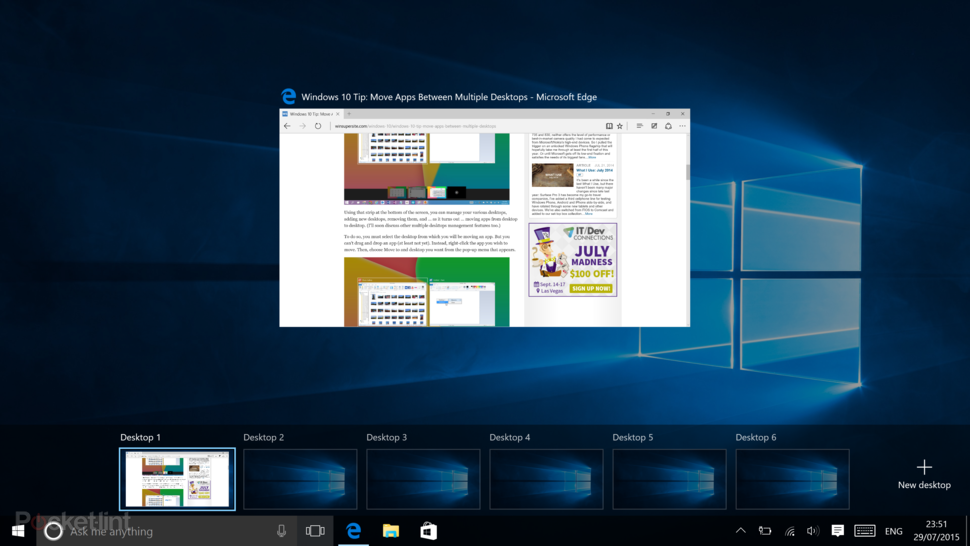Open File Explorer from the taskbar
The width and height of the screenshot is (970, 546).
(390, 531)
